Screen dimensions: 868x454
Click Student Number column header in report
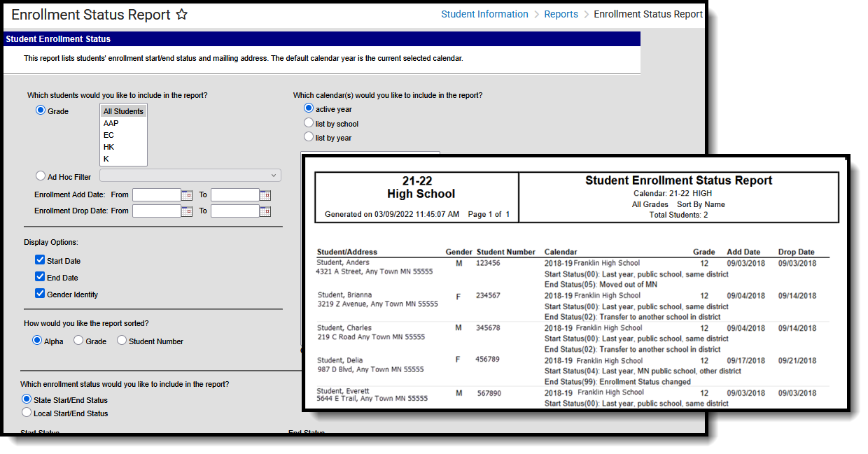pyautogui.click(x=506, y=252)
